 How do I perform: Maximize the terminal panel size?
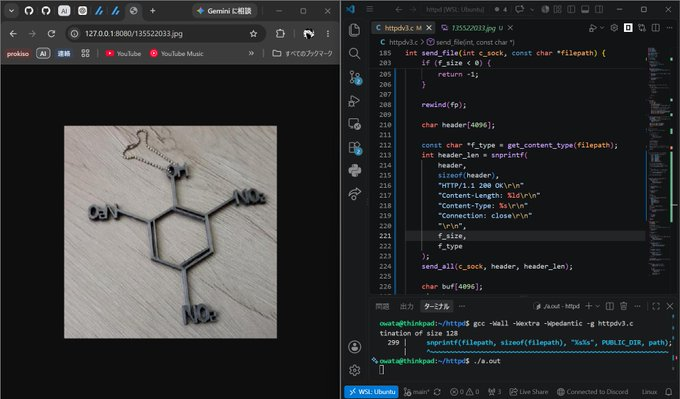[x=656, y=306]
